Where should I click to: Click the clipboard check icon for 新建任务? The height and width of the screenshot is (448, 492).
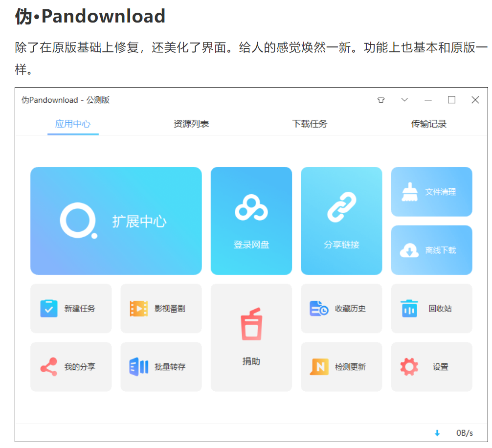tap(48, 309)
